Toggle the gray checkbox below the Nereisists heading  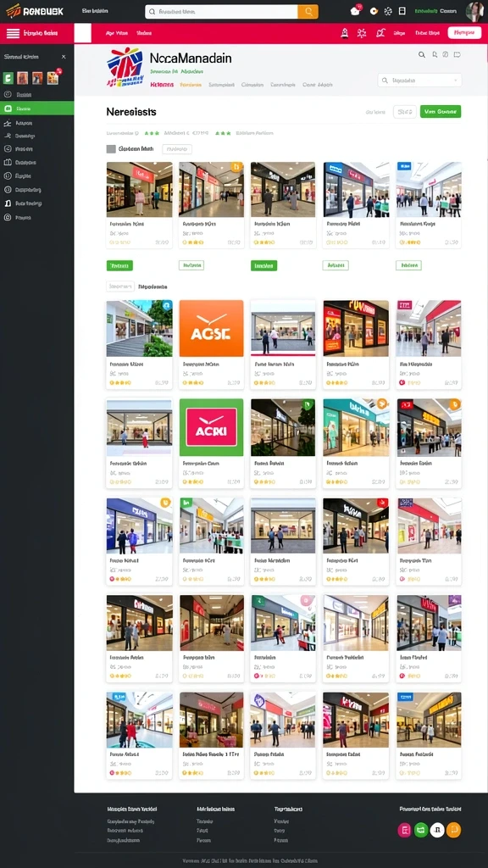(x=111, y=149)
